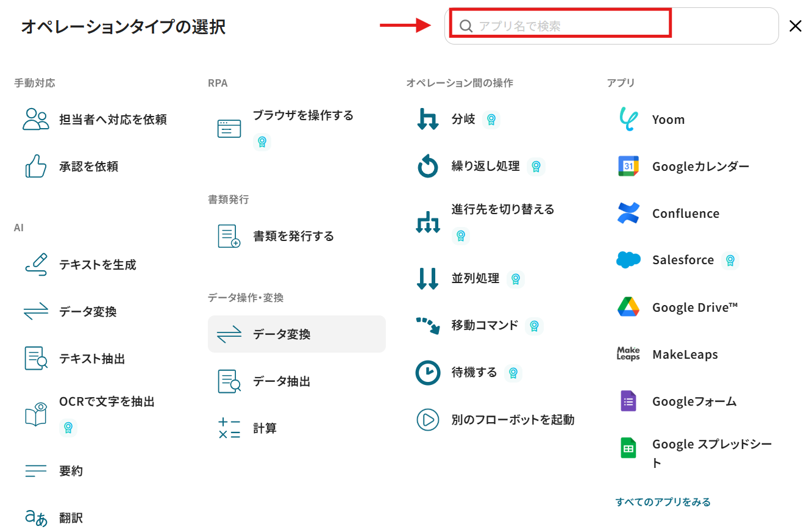Select the Googleカレンダー app icon
812x532 pixels.
click(628, 166)
